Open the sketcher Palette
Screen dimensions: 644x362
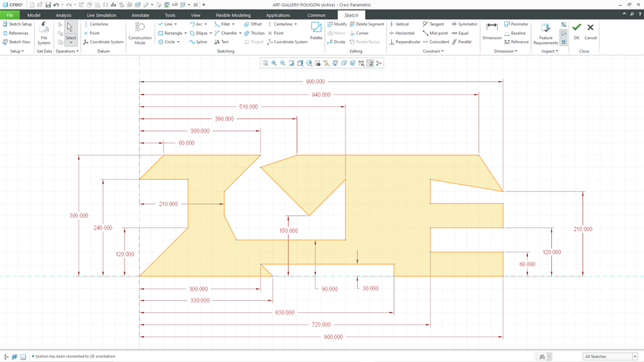click(316, 30)
